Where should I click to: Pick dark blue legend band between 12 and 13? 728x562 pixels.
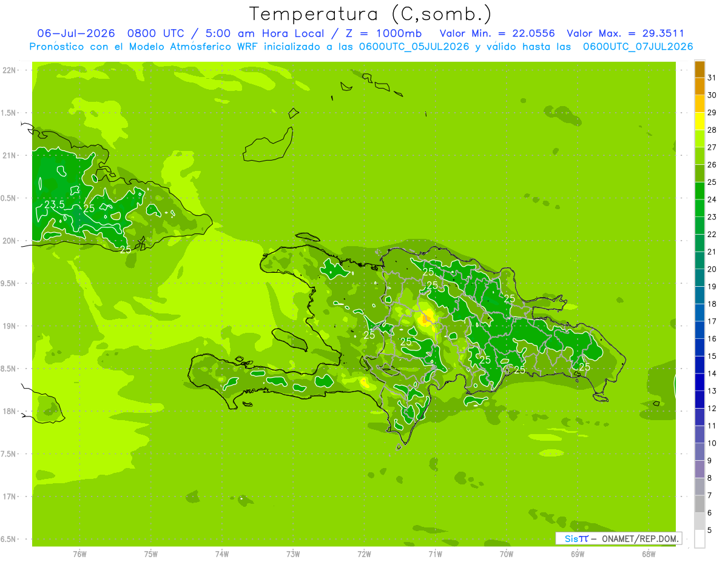(699, 400)
